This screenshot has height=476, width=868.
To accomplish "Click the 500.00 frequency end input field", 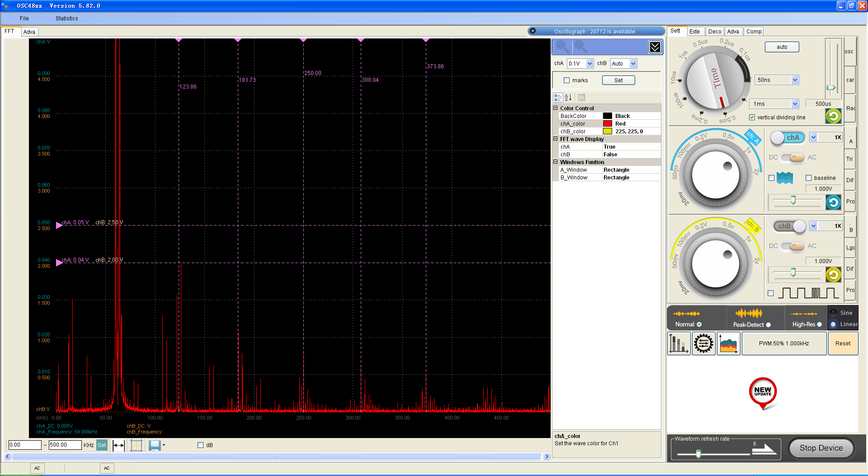I will 65,445.
